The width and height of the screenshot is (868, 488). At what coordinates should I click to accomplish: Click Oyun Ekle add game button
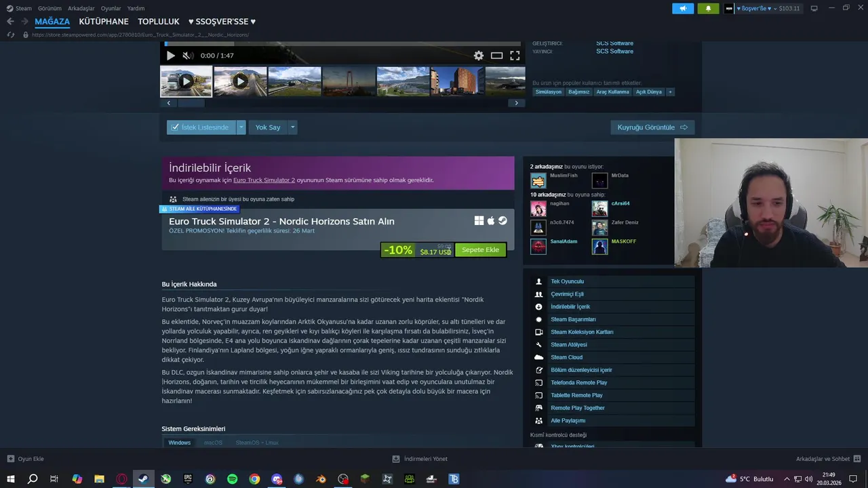(25, 459)
